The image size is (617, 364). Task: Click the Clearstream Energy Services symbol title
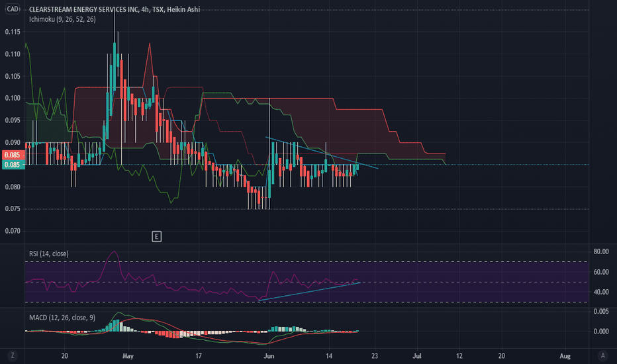pos(115,9)
